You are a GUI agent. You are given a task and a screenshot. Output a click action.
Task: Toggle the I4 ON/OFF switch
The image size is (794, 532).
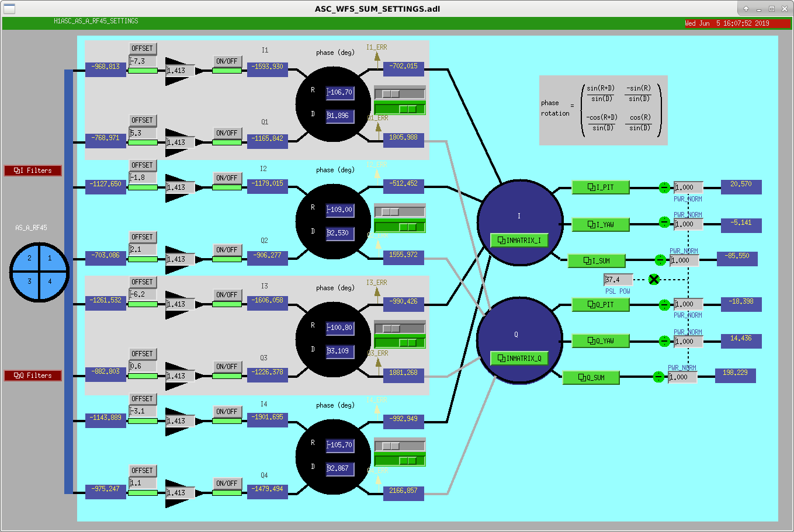(227, 412)
